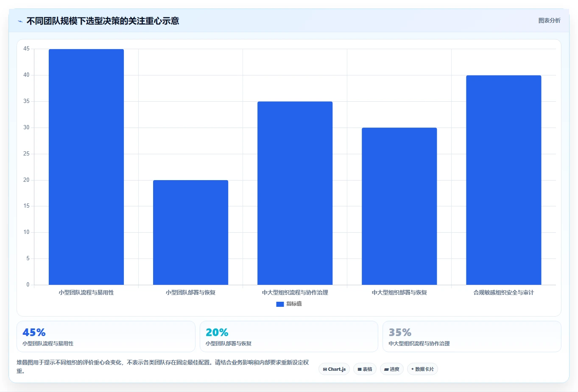Click the y-axis value 45

pyautogui.click(x=27, y=49)
